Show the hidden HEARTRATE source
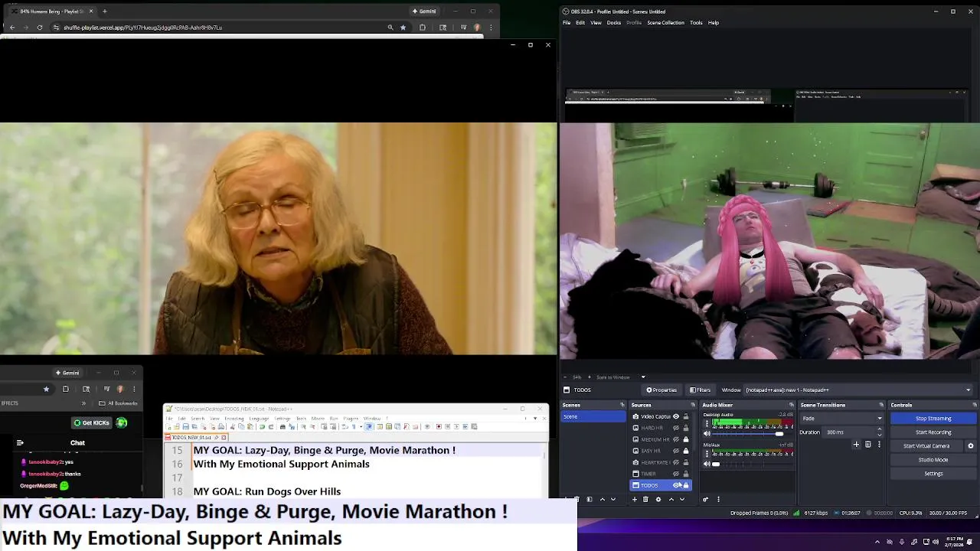 [676, 462]
